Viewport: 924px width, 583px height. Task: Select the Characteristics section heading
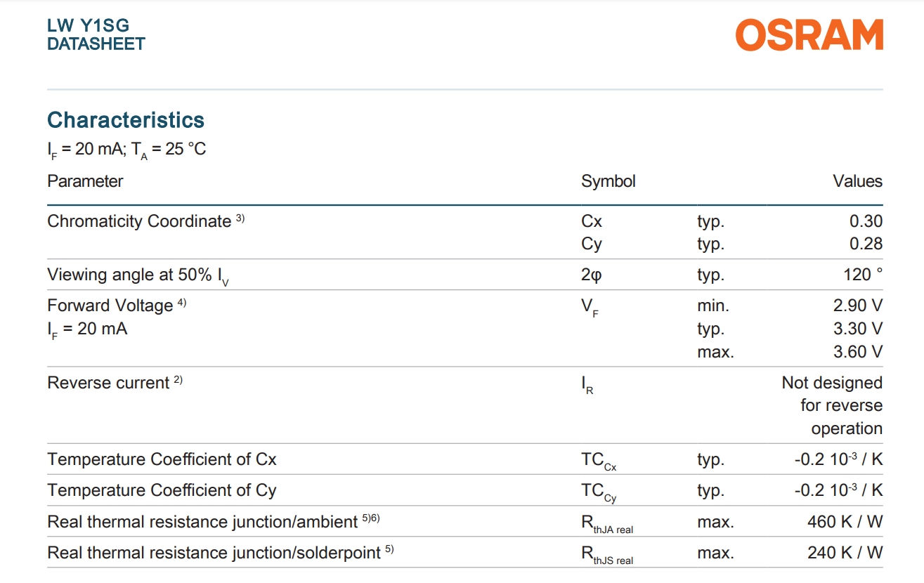pyautogui.click(x=126, y=120)
